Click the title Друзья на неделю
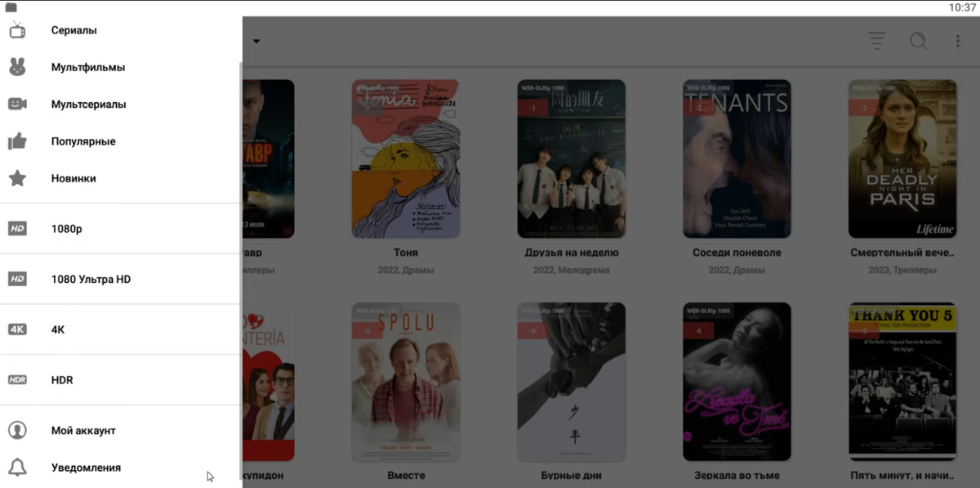Viewport: 980px width, 488px height. (x=572, y=253)
